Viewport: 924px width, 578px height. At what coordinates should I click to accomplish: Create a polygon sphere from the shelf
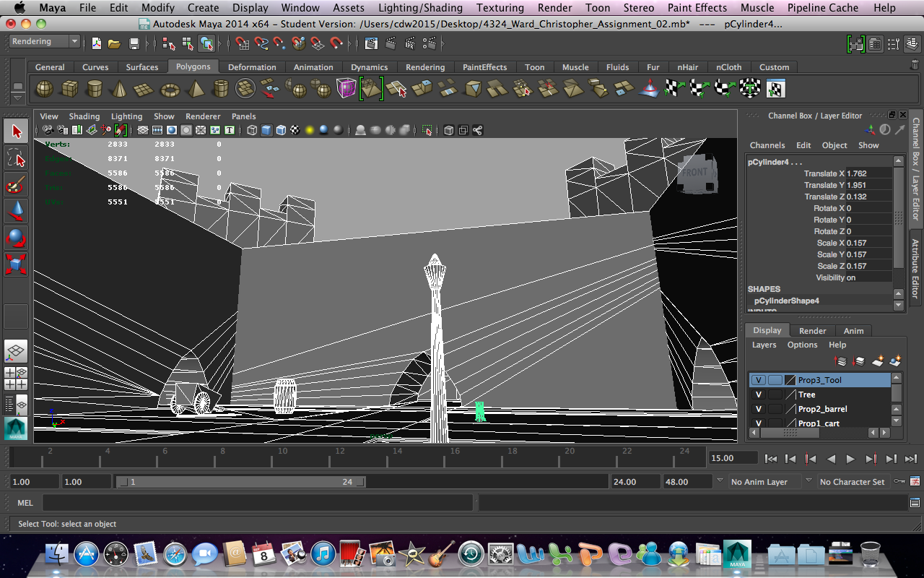tap(44, 89)
